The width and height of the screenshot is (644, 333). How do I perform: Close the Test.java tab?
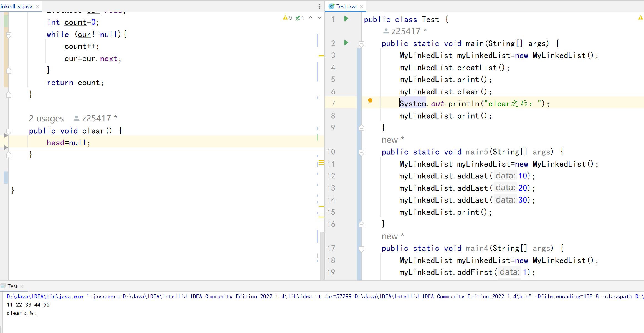pos(361,6)
